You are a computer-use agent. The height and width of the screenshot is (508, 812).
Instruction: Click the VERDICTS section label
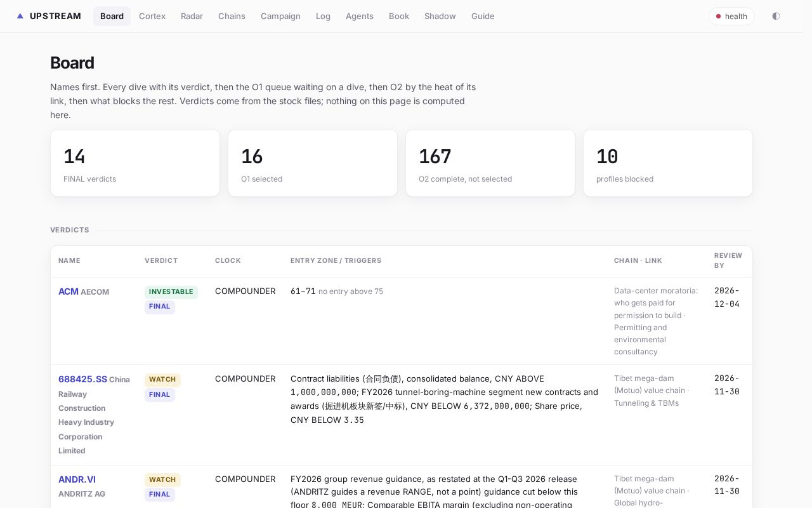(x=70, y=230)
